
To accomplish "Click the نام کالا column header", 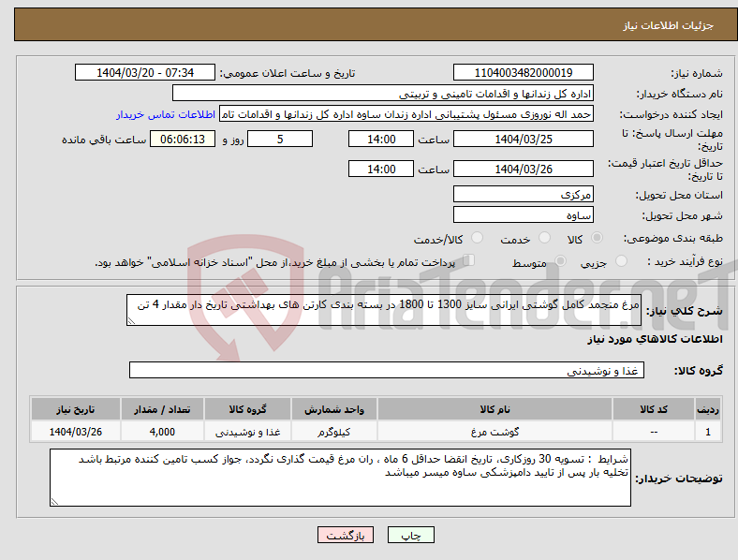I will (494, 409).
